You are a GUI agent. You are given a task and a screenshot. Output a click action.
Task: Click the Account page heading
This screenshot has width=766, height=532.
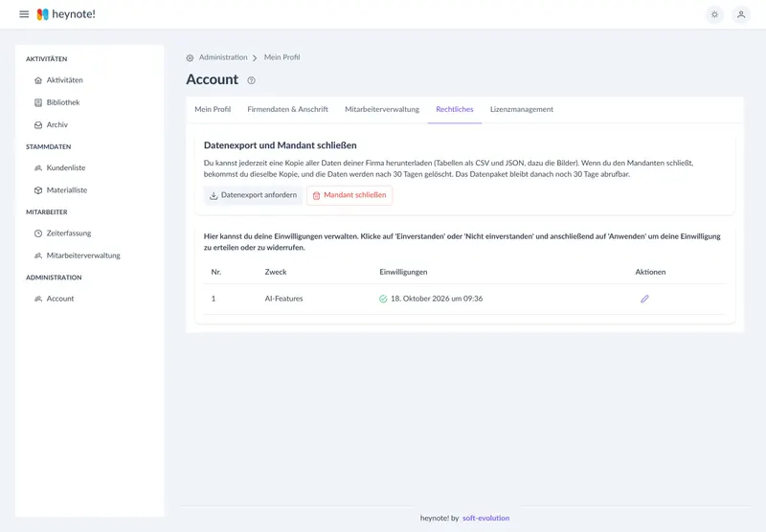point(212,79)
